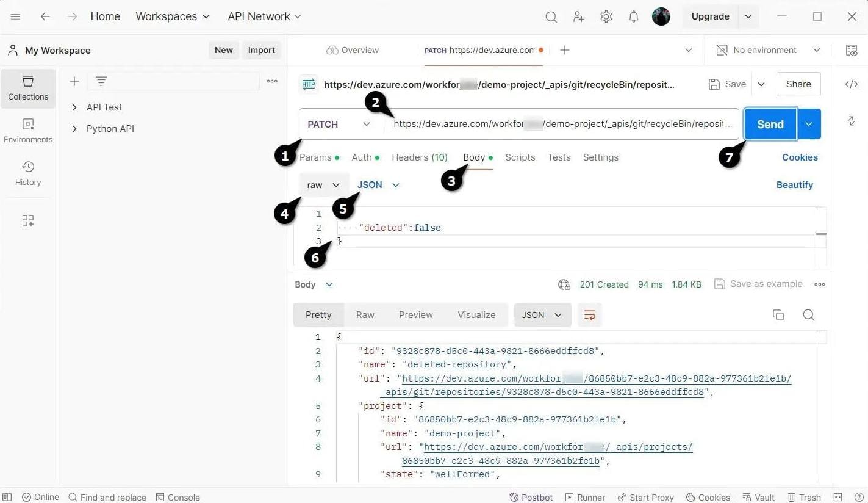Image resolution: width=868 pixels, height=503 pixels.
Task: Click the Share button
Action: click(798, 84)
